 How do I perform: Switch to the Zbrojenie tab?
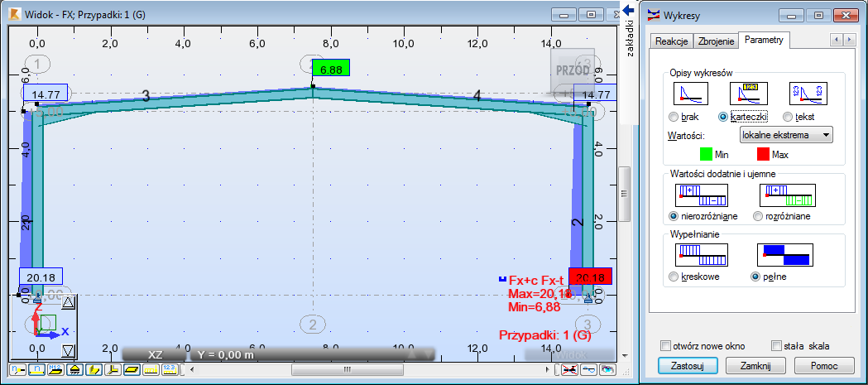(x=717, y=41)
